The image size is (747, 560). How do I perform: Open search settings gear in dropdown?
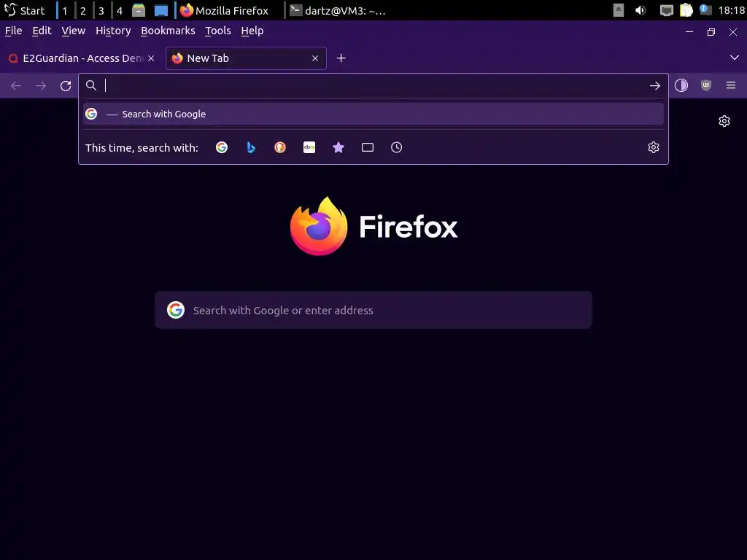[654, 147]
